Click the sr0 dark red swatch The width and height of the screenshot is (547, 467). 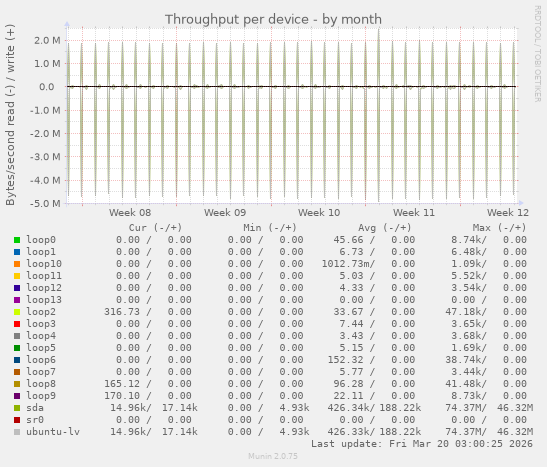pyautogui.click(x=17, y=420)
